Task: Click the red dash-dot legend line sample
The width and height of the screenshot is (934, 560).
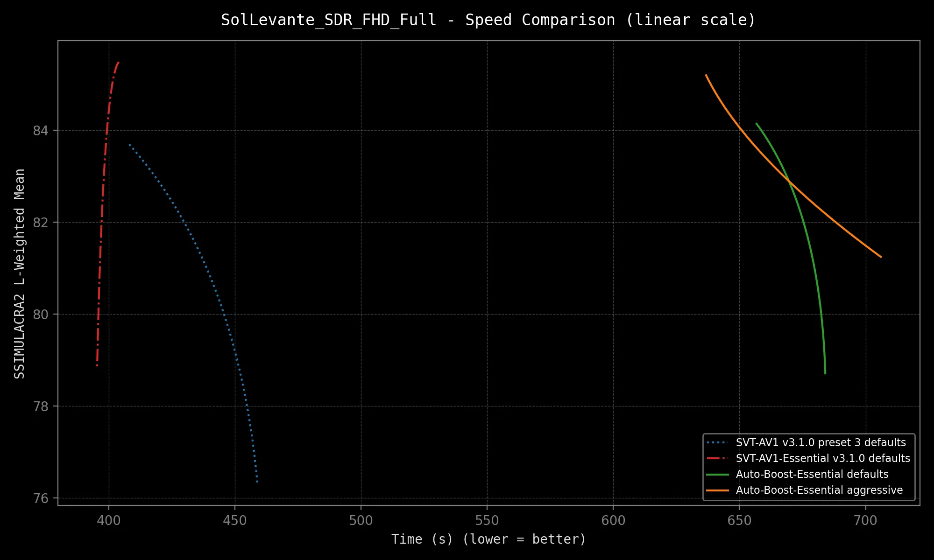Action: [x=717, y=458]
